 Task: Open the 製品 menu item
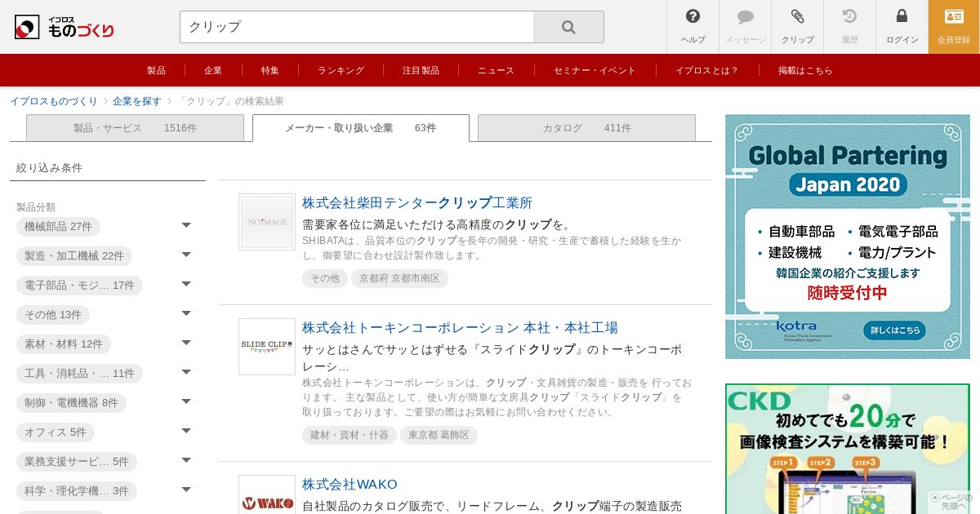(156, 70)
